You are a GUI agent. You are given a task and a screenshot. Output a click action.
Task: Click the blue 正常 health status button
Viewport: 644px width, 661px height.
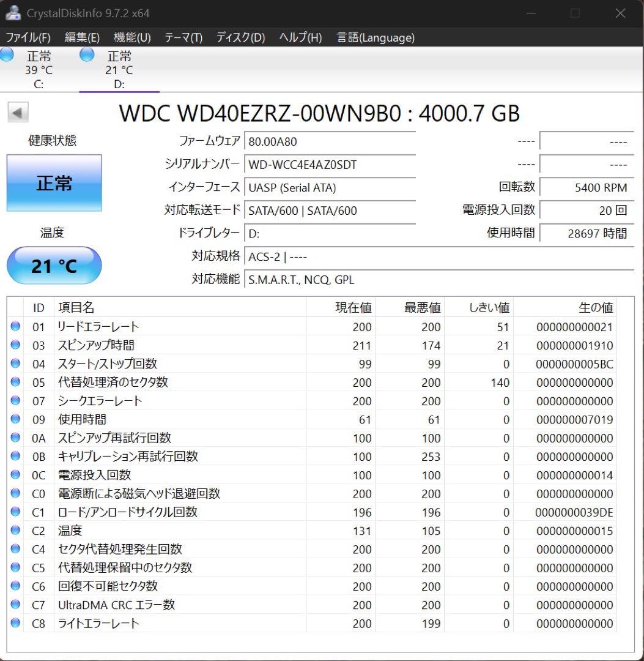click(x=54, y=182)
